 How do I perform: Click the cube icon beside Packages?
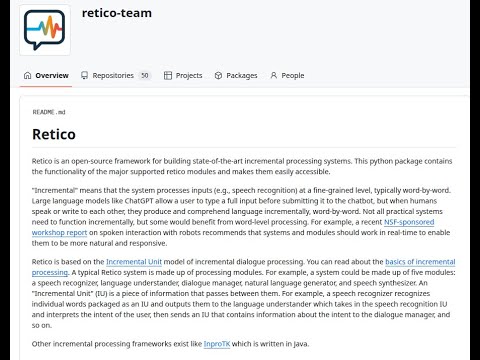coord(218,76)
